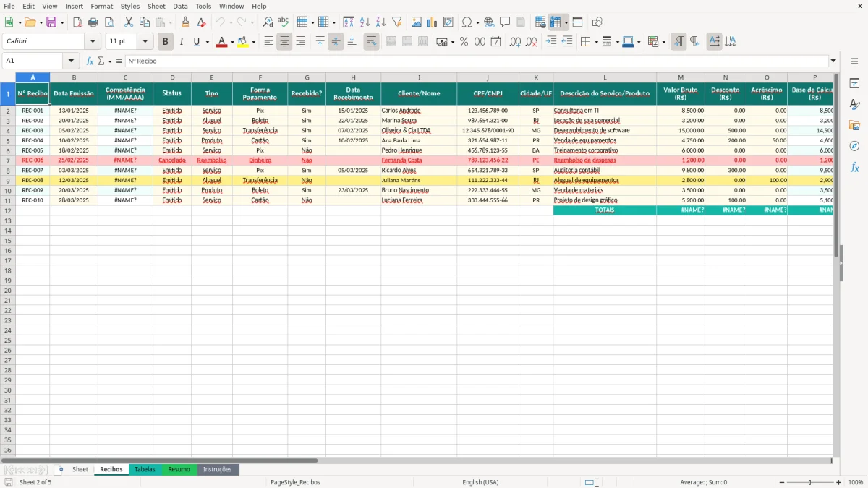Sort descending
Screen dimensions: 868x488
click(x=380, y=22)
